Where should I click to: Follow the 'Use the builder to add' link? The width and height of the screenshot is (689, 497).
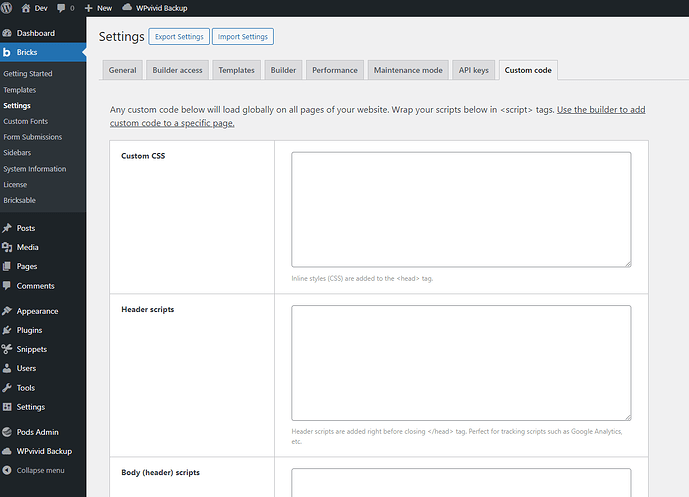pos(601,110)
